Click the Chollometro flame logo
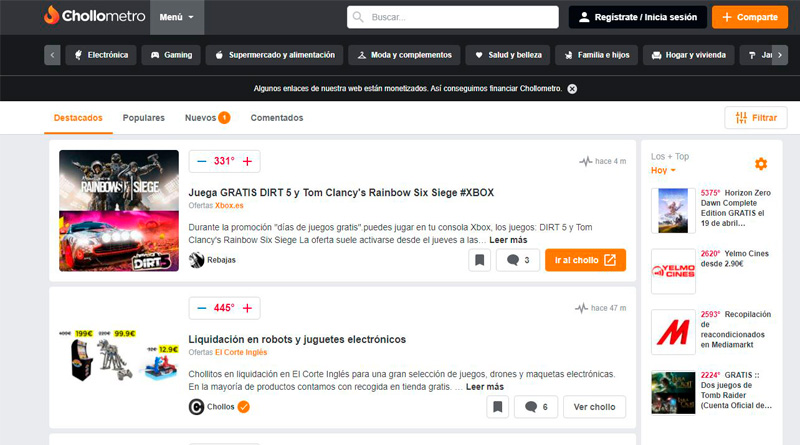 [95, 16]
